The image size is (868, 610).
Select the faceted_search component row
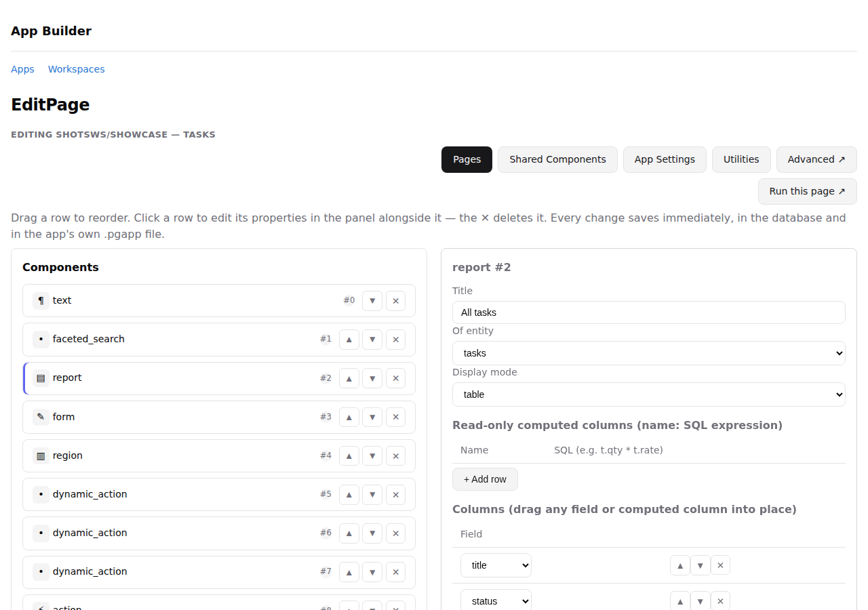pyautogui.click(x=219, y=340)
